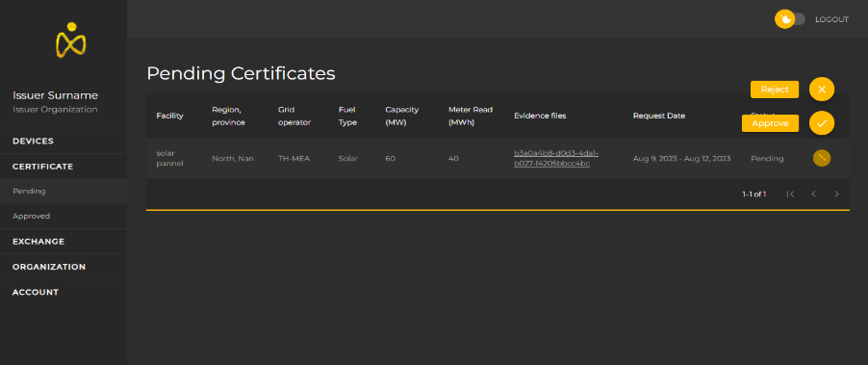Click the Pending Certificates heading
The image size is (868, 365).
[241, 73]
